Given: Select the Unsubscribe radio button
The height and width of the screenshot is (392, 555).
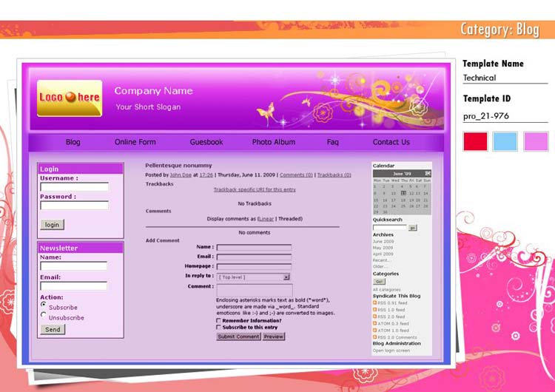Looking at the screenshot, I should point(44,314).
